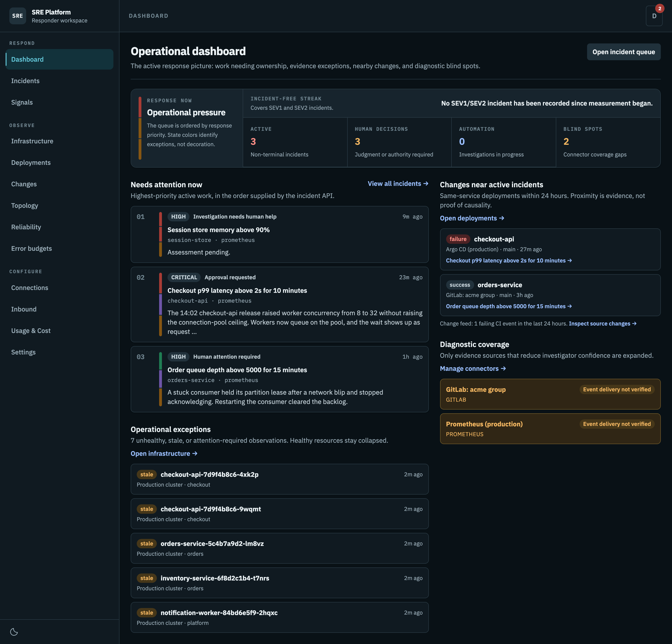Go to Incidents in sidebar
The image size is (672, 644).
point(59,81)
